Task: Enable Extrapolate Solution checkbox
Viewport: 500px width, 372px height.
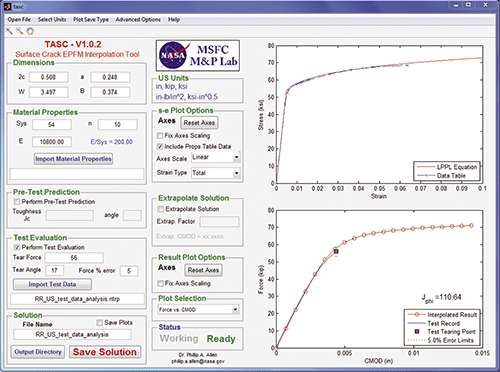Action: point(161,209)
